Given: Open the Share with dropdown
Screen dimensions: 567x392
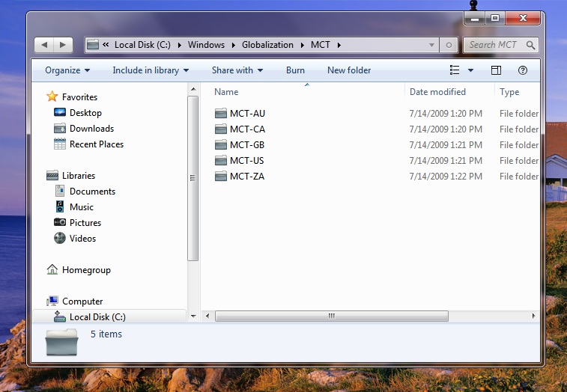Looking at the screenshot, I should point(237,70).
